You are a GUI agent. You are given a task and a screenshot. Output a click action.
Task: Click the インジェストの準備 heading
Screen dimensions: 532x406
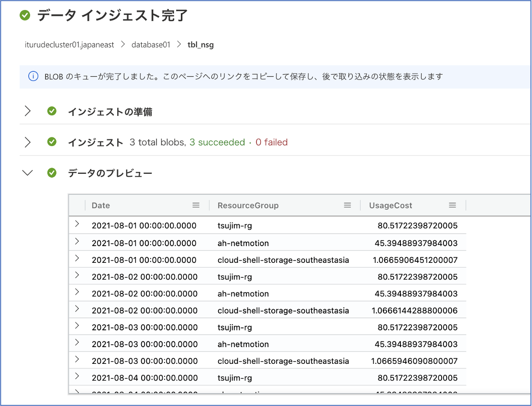pos(110,112)
